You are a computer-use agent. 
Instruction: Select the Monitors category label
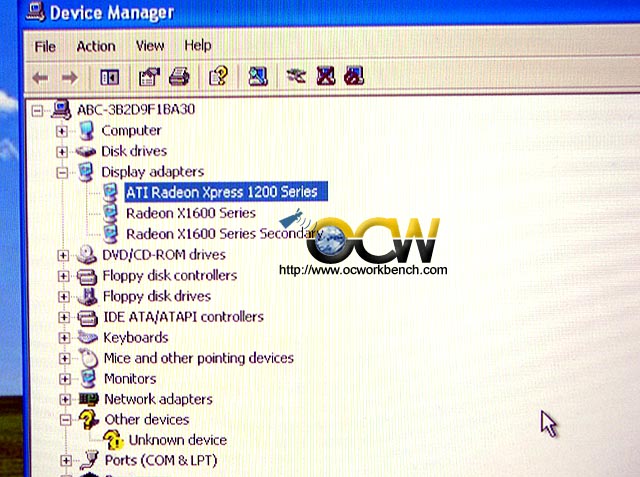(130, 379)
